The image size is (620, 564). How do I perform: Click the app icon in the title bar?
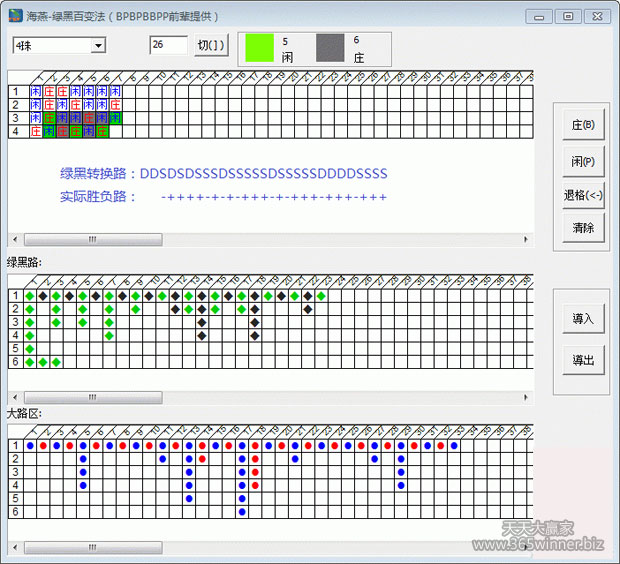click(x=16, y=16)
